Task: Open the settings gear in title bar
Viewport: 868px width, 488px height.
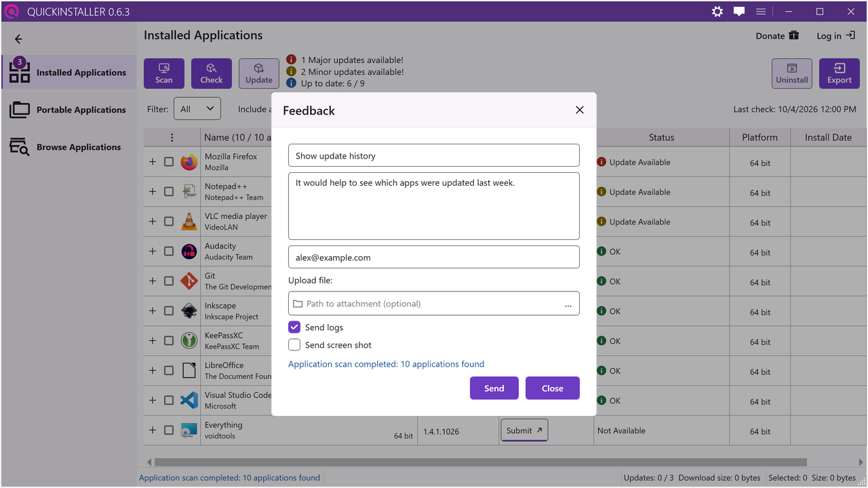Action: coord(717,12)
